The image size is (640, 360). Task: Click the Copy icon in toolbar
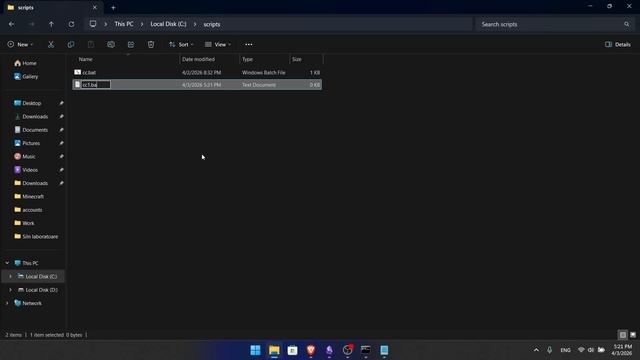click(x=71, y=44)
